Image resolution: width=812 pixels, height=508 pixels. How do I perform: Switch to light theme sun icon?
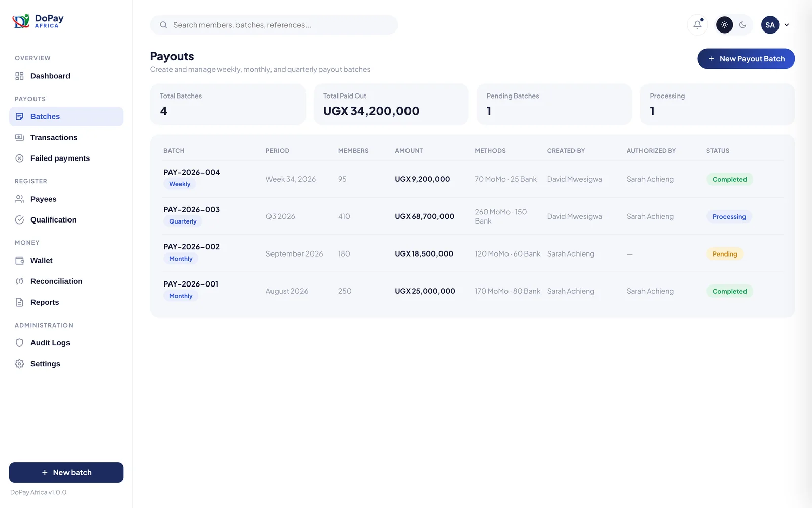tap(724, 25)
